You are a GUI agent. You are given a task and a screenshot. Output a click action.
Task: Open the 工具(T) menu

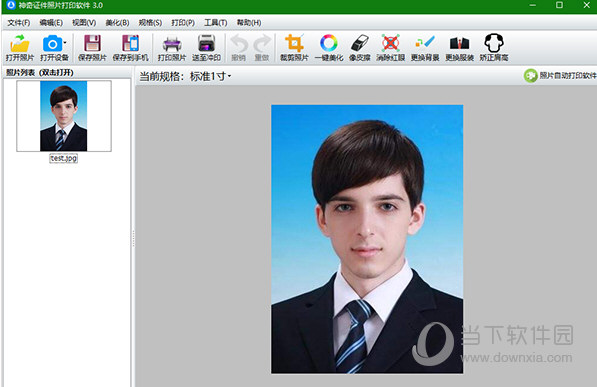point(215,23)
